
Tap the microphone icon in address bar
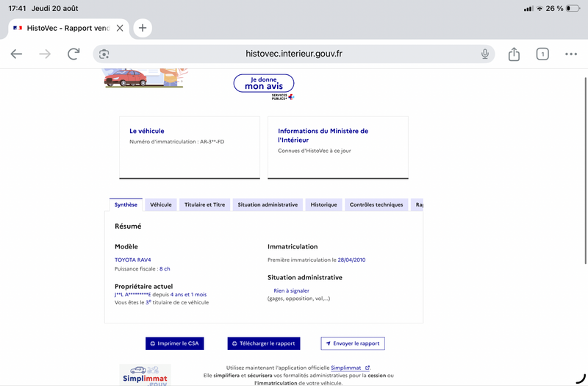point(485,54)
